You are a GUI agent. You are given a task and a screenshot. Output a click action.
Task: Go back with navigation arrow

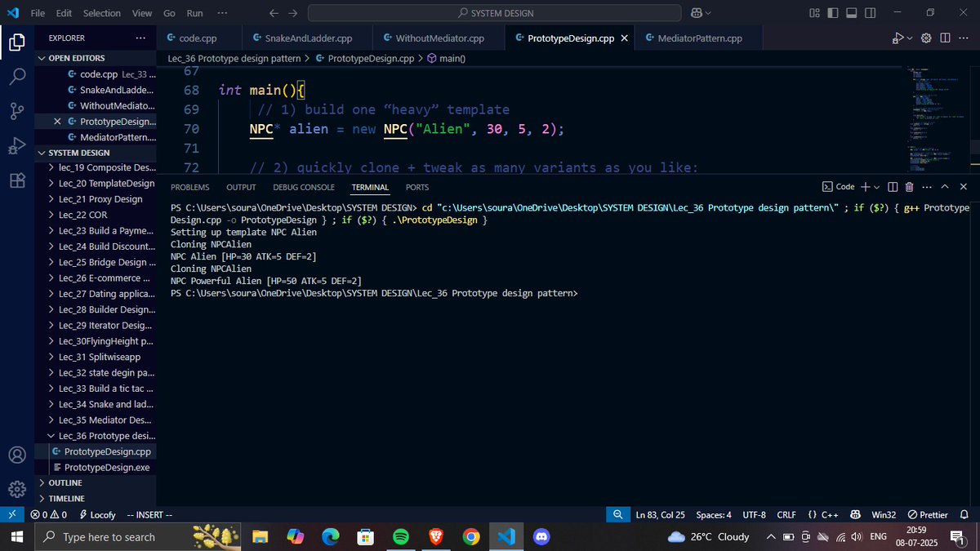[x=274, y=13]
